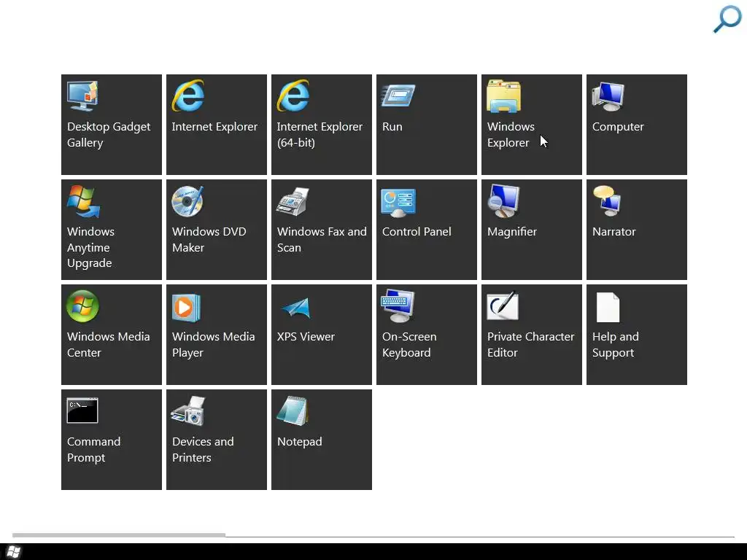Open the Desktop Gadget Gallery icon
Viewport: 747px width, 560px height.
click(83, 96)
